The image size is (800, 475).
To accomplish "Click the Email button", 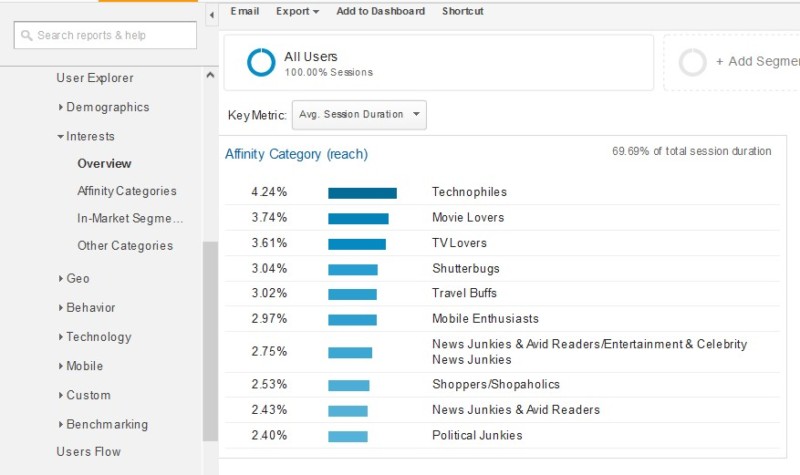I will click(244, 11).
